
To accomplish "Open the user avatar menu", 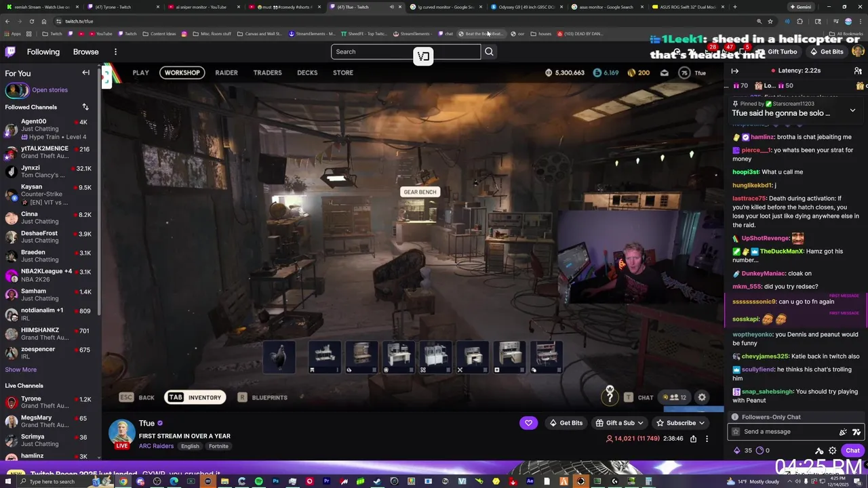I will [858, 52].
